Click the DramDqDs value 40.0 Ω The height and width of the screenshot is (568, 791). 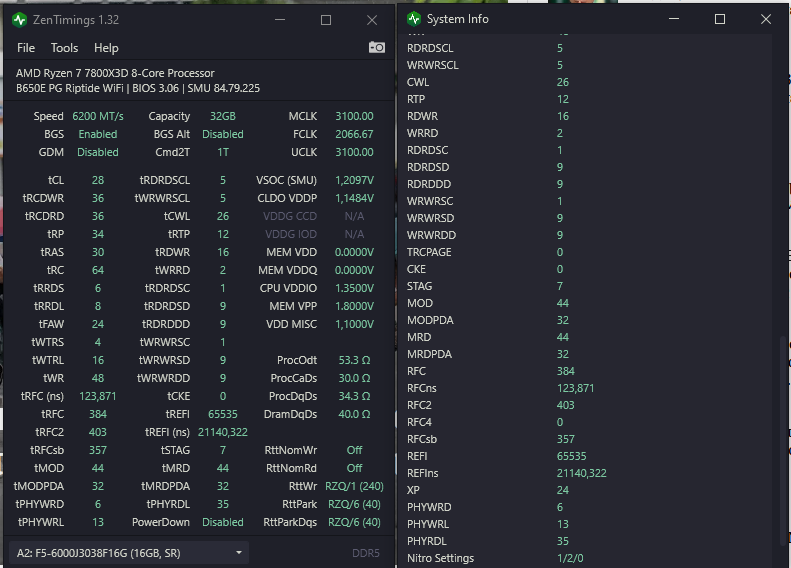(x=354, y=414)
